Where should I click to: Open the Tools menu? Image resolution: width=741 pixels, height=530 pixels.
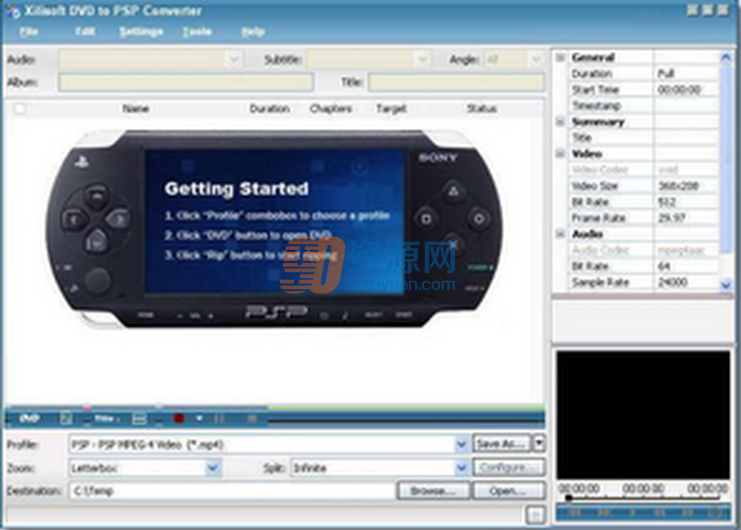197,32
